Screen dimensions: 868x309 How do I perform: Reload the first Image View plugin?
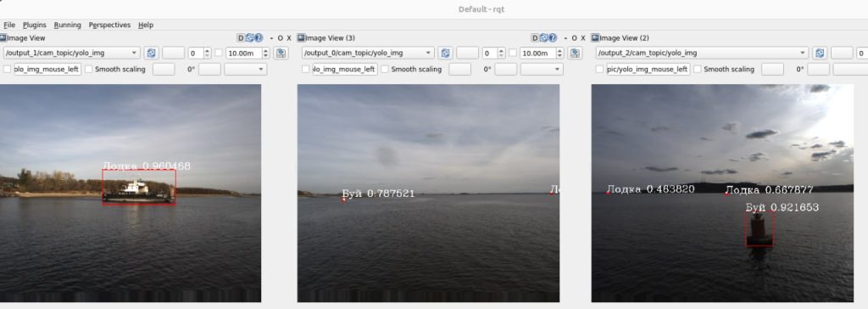click(x=249, y=37)
